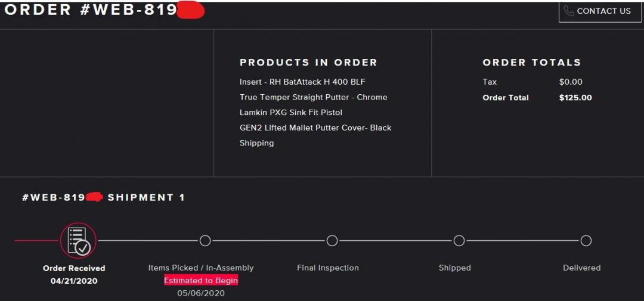The height and width of the screenshot is (301, 644).
Task: Open True Temper Straight Putter - Chrome item
Action: 313,97
